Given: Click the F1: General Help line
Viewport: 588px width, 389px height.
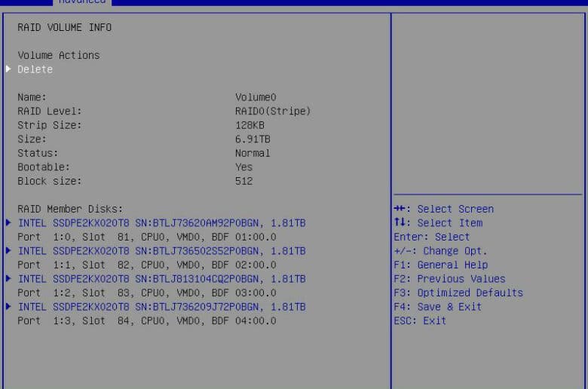Looking at the screenshot, I should click(441, 265).
